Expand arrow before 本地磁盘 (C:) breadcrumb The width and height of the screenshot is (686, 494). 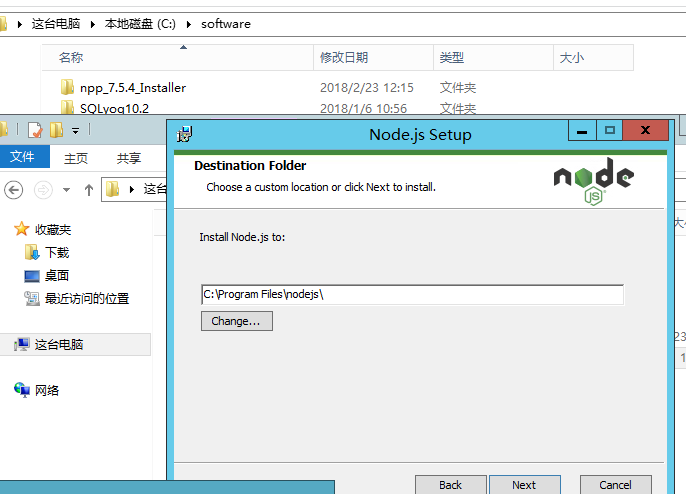point(92,24)
